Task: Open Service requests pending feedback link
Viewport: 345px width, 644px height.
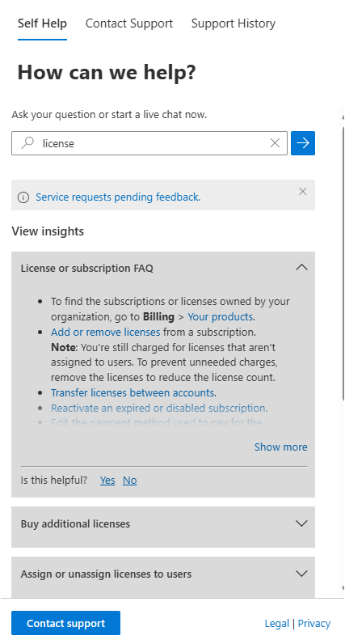Action: coord(118,197)
